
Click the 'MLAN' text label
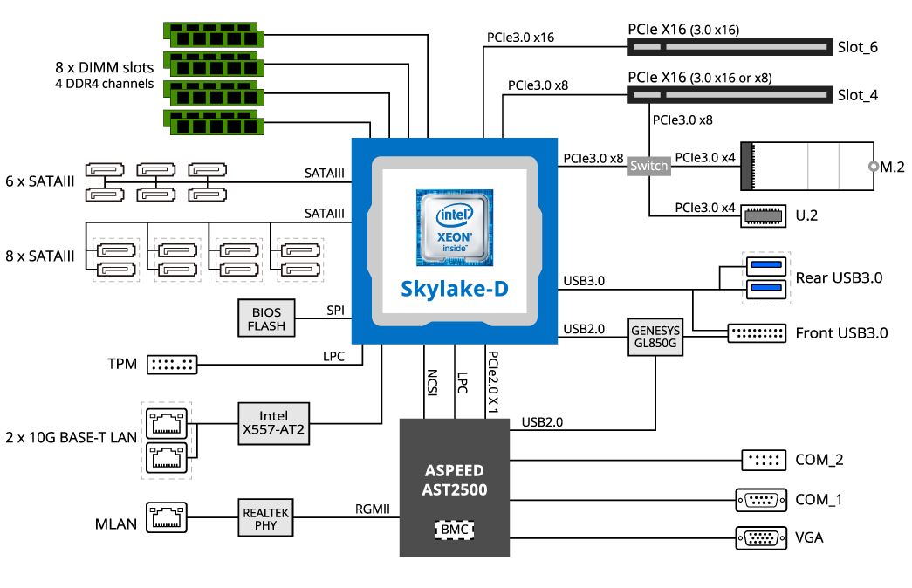116,524
